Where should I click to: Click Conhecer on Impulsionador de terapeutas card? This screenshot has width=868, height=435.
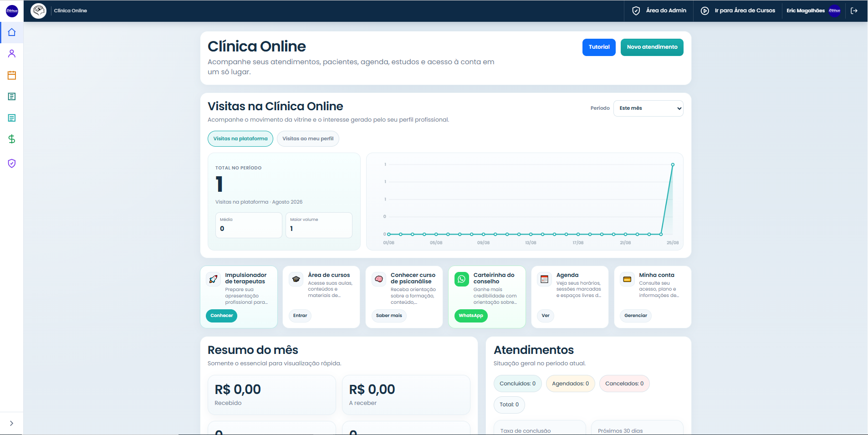222,316
